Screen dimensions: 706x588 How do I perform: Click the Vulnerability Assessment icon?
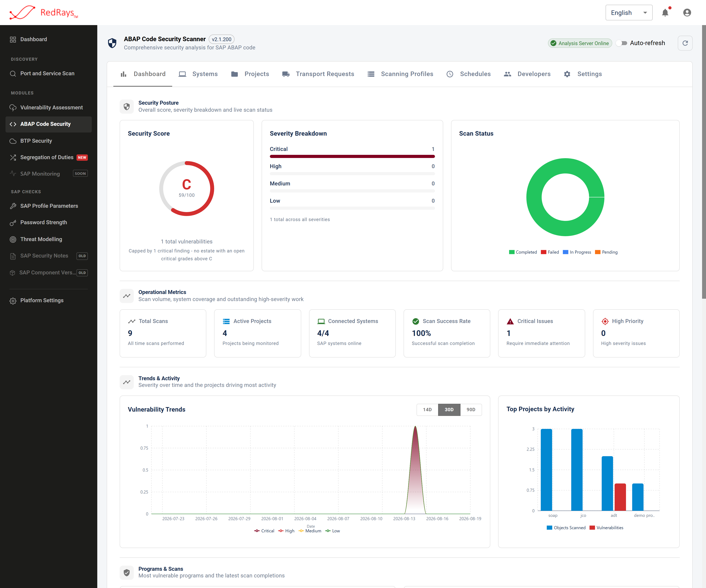13,108
